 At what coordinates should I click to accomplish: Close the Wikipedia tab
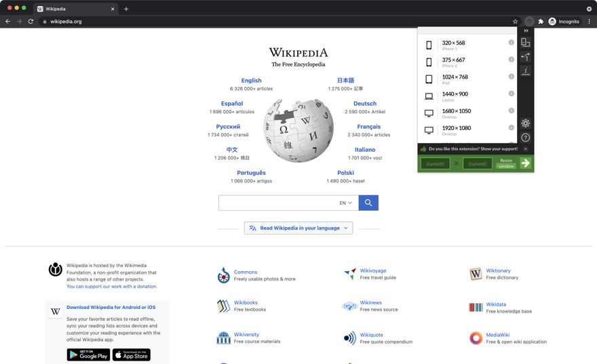click(x=113, y=9)
